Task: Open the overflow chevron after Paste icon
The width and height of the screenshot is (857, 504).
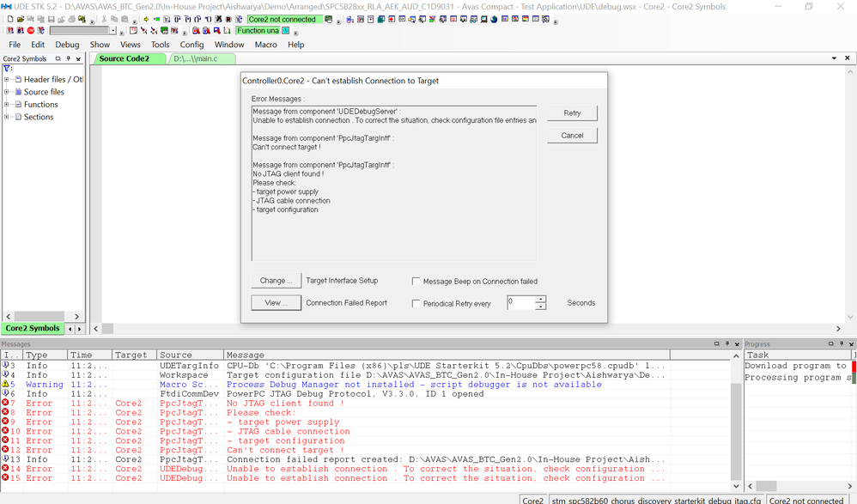Action: pyautogui.click(x=135, y=21)
